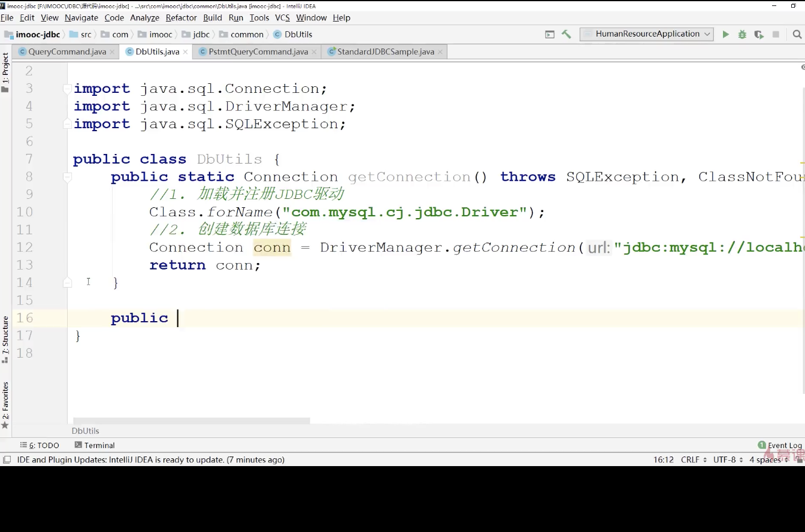Open the 2: Favorites tool window
This screenshot has width=805, height=532.
tap(5, 405)
